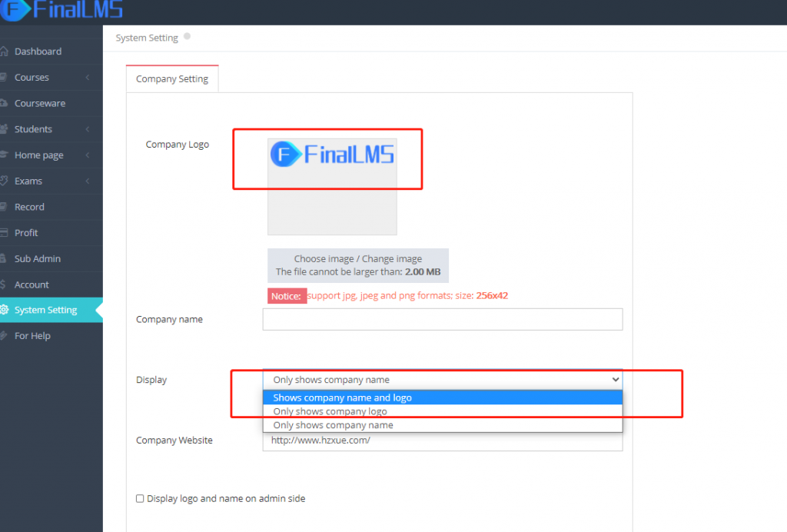Click the 'Display' field label
The width and height of the screenshot is (787, 532).
click(x=151, y=380)
